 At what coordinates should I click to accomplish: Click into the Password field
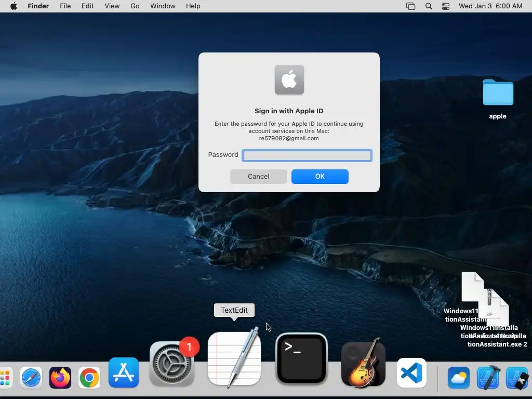click(307, 155)
